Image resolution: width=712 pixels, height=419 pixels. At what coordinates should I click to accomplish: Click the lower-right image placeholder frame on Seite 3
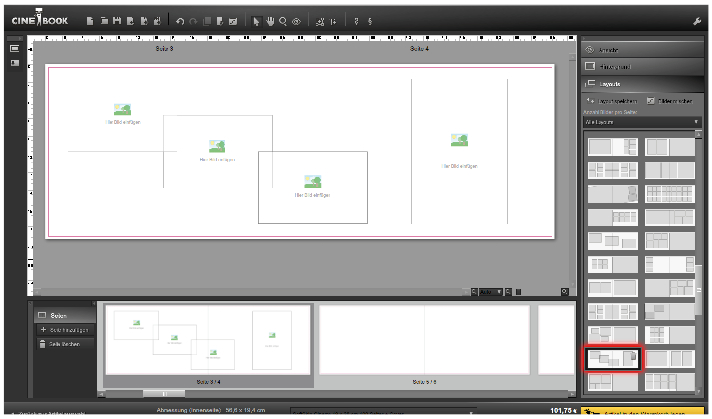[x=313, y=187]
